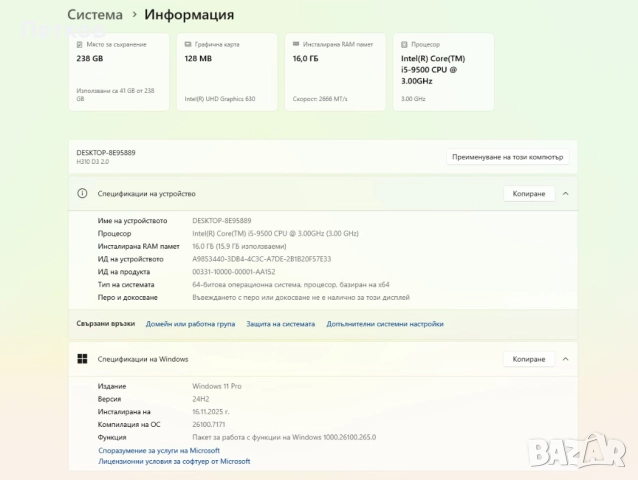Open Допълнителни системни настройки link
Viewport: 638px width, 480px height.
coord(385,324)
